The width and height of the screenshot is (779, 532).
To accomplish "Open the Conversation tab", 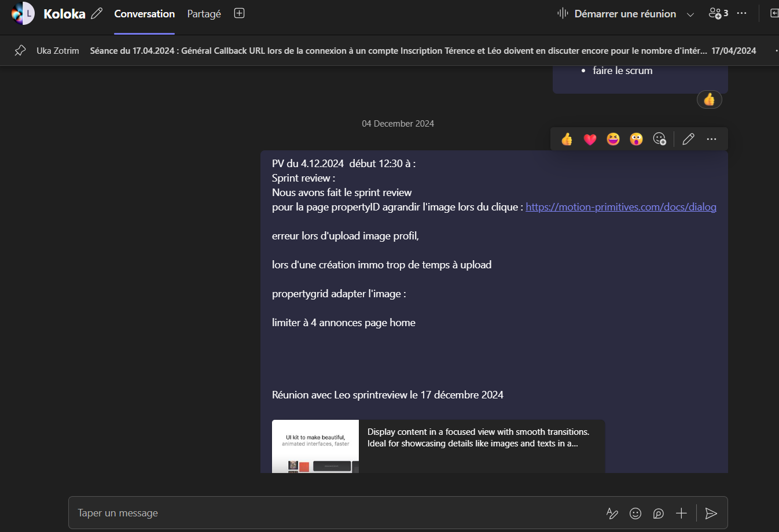I will [144, 14].
